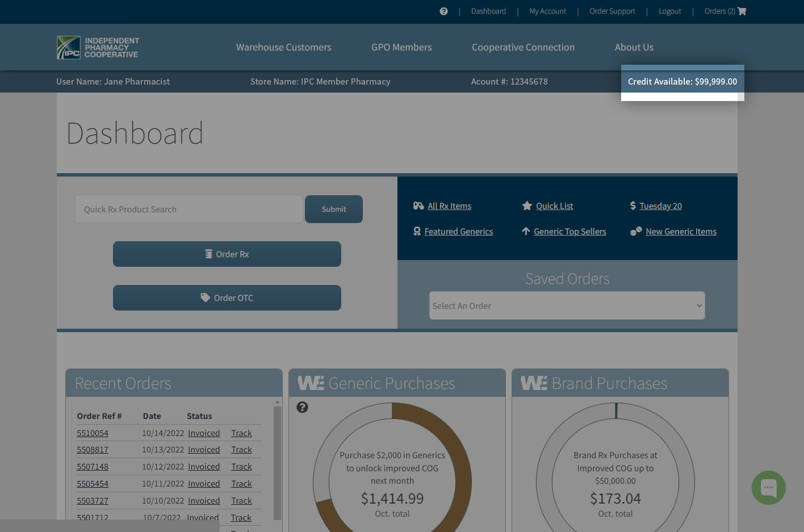Click the Status column header
Image resolution: width=804 pixels, height=532 pixels.
click(199, 416)
